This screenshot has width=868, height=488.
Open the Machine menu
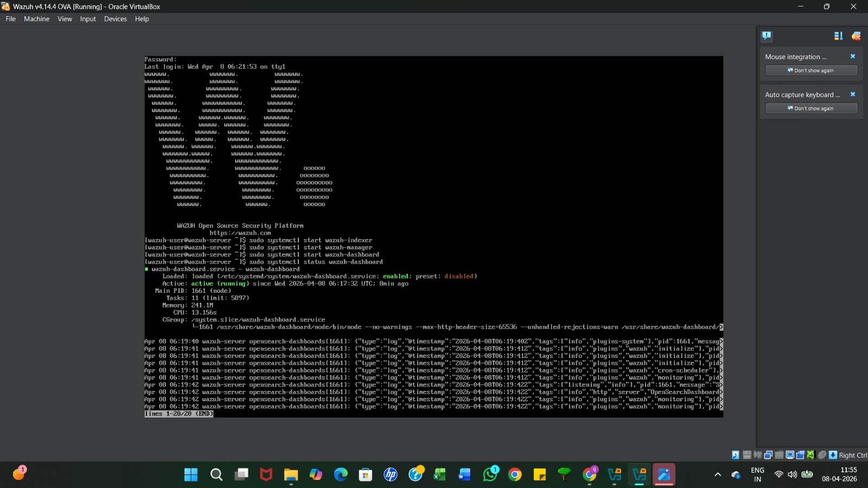point(36,19)
